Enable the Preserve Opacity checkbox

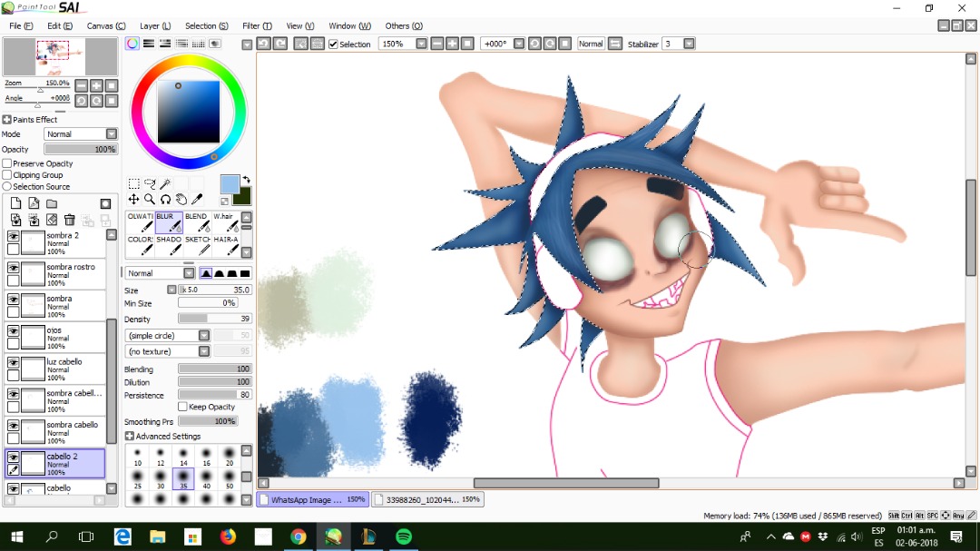pos(7,163)
